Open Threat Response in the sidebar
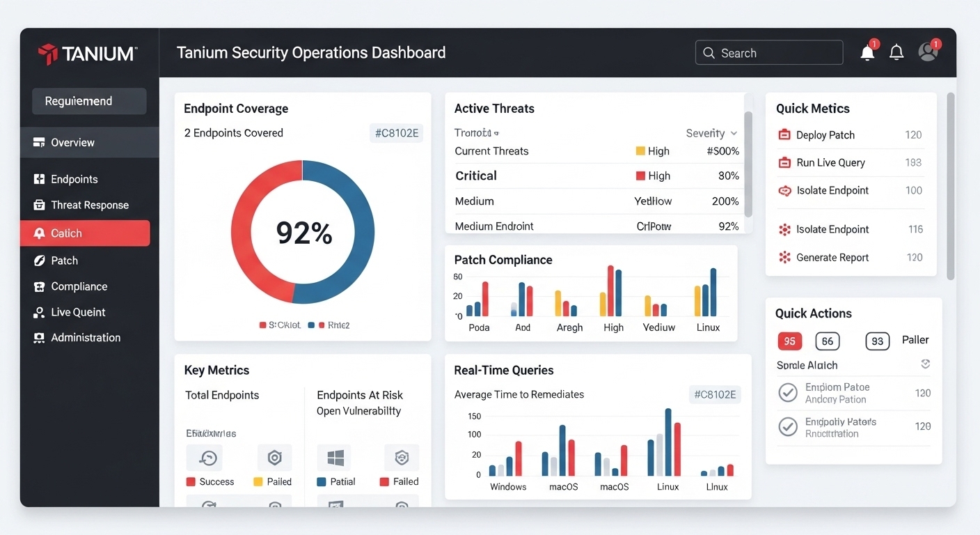Screen dimensions: 980x535 [x=89, y=205]
